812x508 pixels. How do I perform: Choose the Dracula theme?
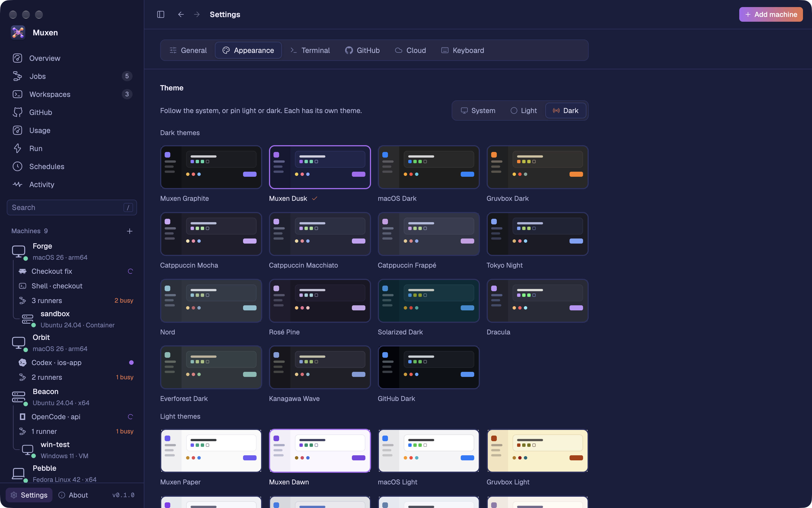pyautogui.click(x=537, y=301)
